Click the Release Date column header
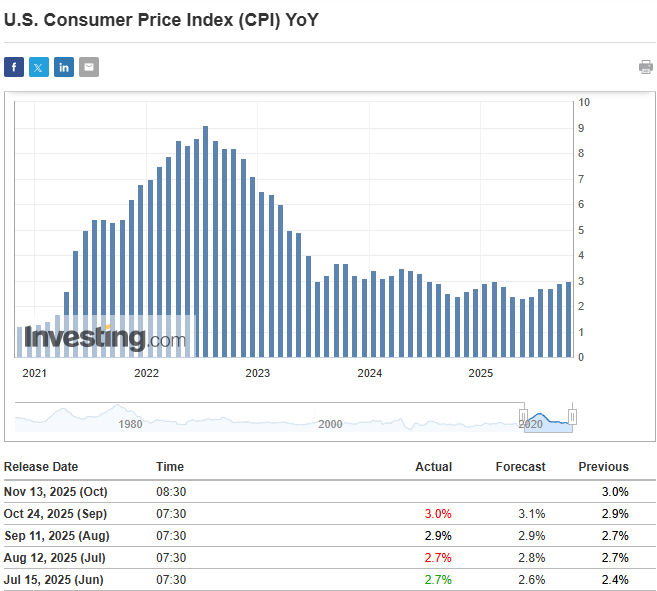The width and height of the screenshot is (657, 591). [41, 467]
